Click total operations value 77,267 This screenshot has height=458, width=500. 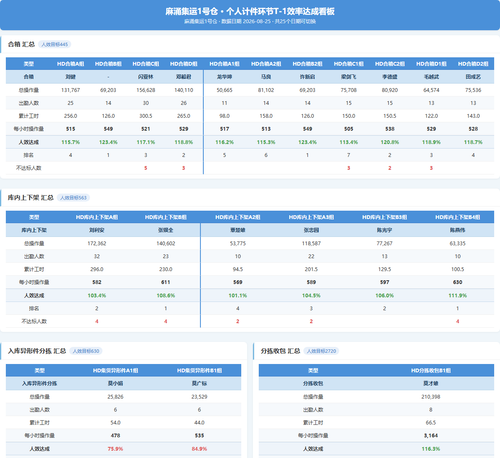384,243
